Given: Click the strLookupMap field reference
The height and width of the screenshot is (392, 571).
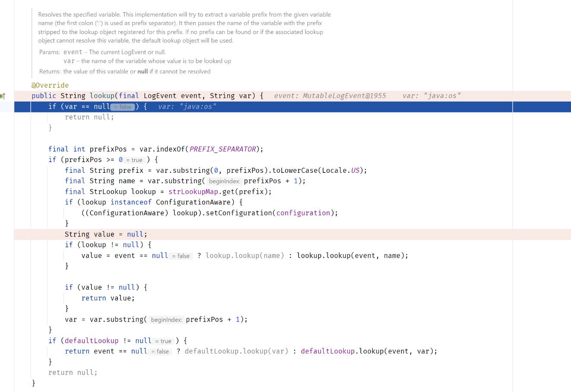Looking at the screenshot, I should click(193, 191).
